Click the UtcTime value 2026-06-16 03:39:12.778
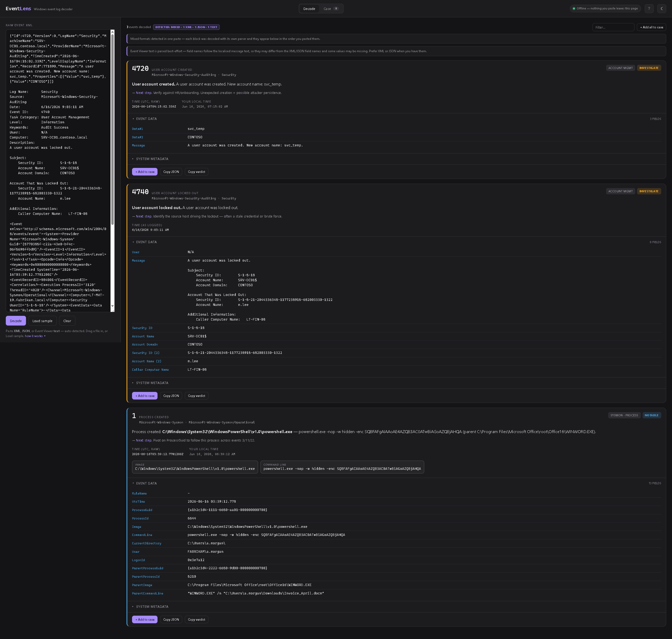The height and width of the screenshot is (639, 672). coord(212,502)
